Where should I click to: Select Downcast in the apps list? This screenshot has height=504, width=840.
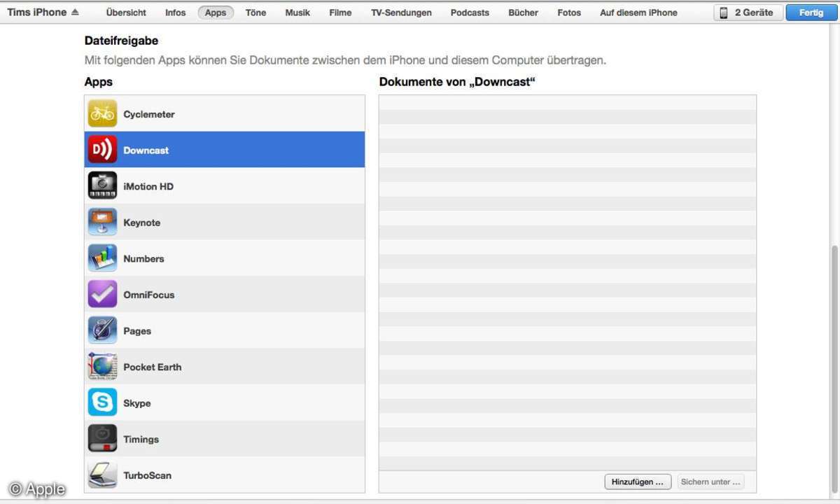pyautogui.click(x=225, y=150)
